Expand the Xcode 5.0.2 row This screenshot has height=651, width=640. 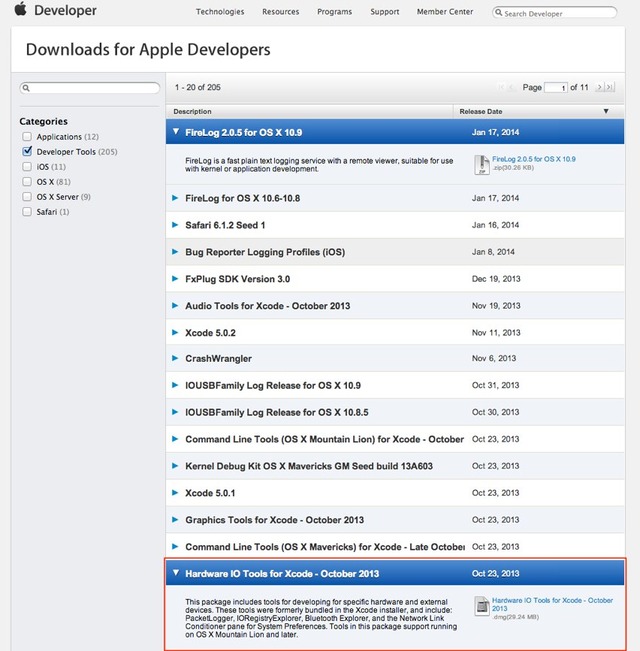point(175,333)
